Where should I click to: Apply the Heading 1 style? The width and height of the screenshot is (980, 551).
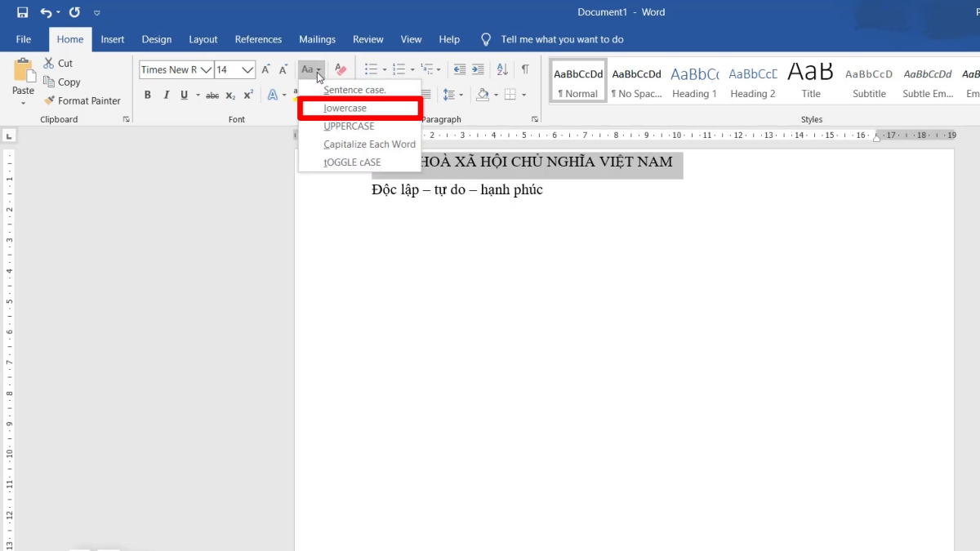pyautogui.click(x=694, y=81)
